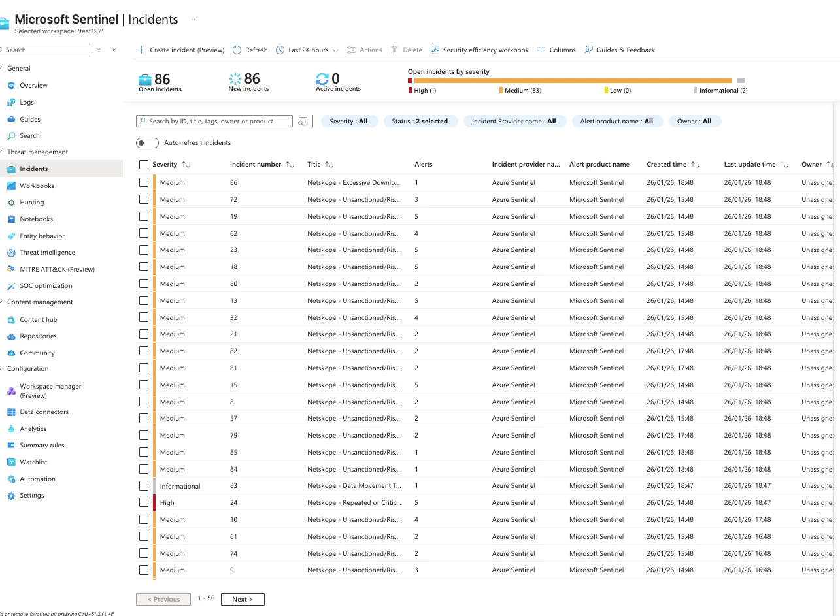This screenshot has width=840, height=616.
Task: Open the Overview shield icon in sidebar
Action: coord(11,86)
